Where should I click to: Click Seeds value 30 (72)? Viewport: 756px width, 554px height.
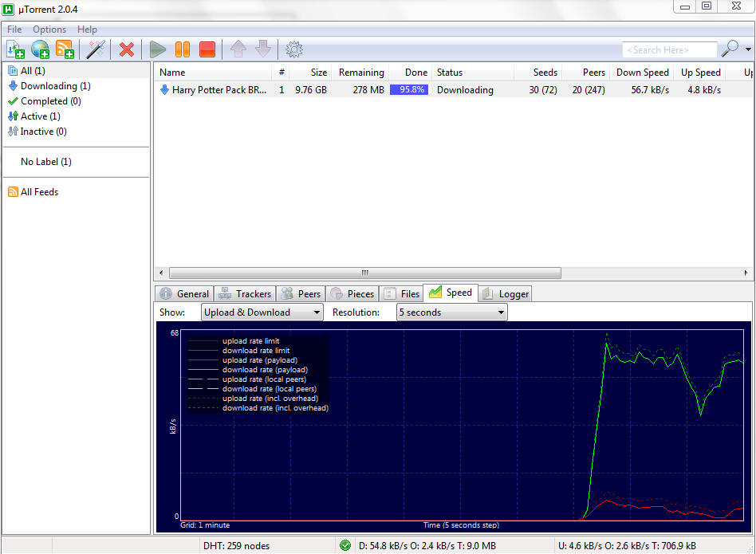543,90
